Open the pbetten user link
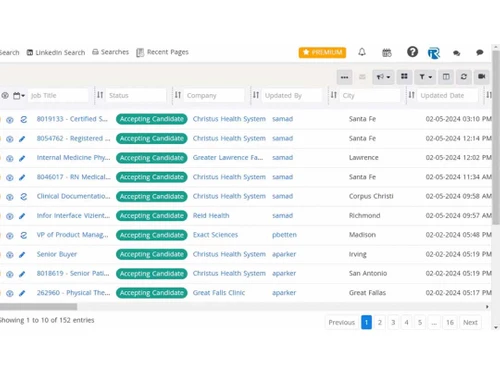 [284, 235]
